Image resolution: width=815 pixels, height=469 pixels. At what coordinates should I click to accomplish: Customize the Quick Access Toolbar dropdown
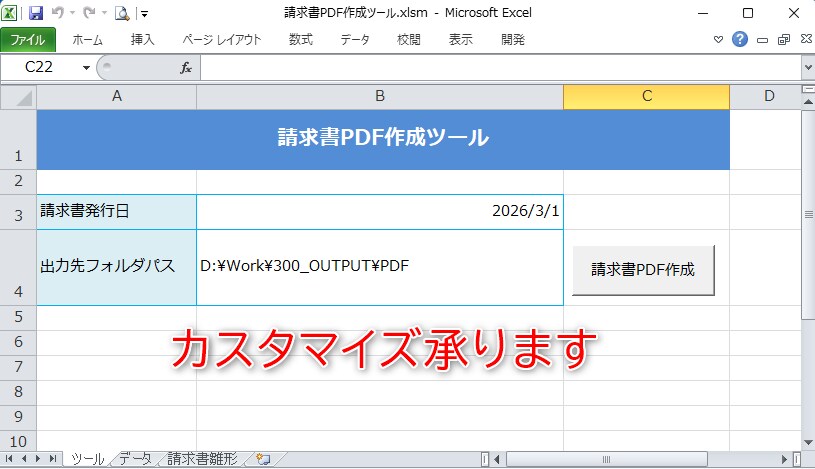[144, 14]
